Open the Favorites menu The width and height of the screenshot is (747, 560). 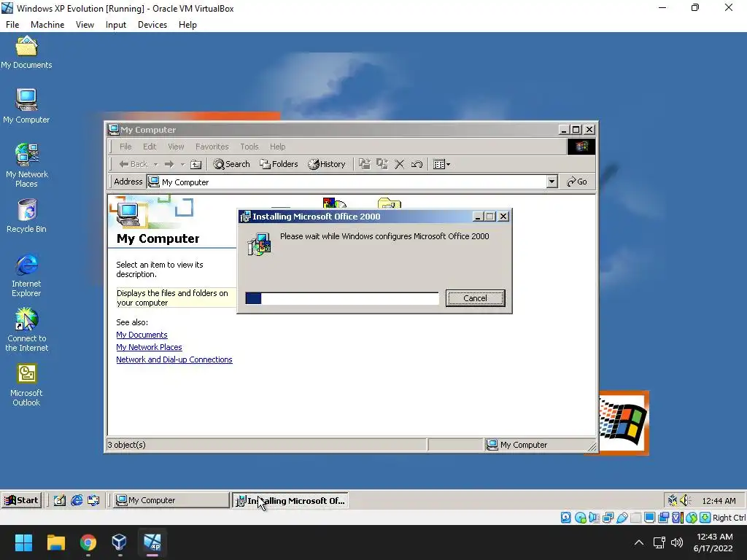(x=212, y=147)
